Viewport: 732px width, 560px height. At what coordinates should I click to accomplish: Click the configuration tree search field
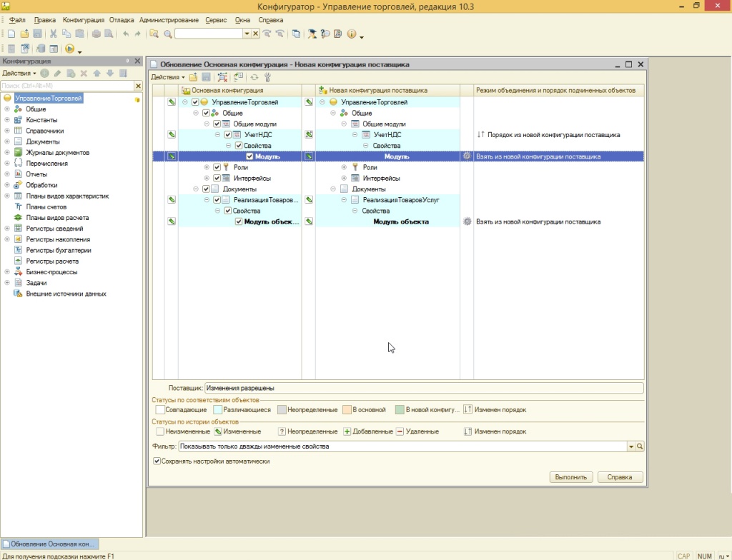pyautogui.click(x=66, y=86)
